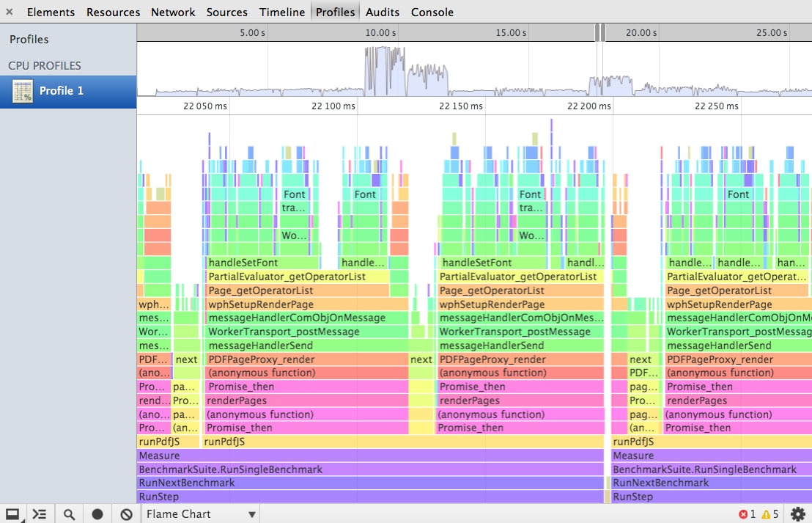Switch to the Sources tab
This screenshot has width=812, height=523.
pyautogui.click(x=227, y=12)
